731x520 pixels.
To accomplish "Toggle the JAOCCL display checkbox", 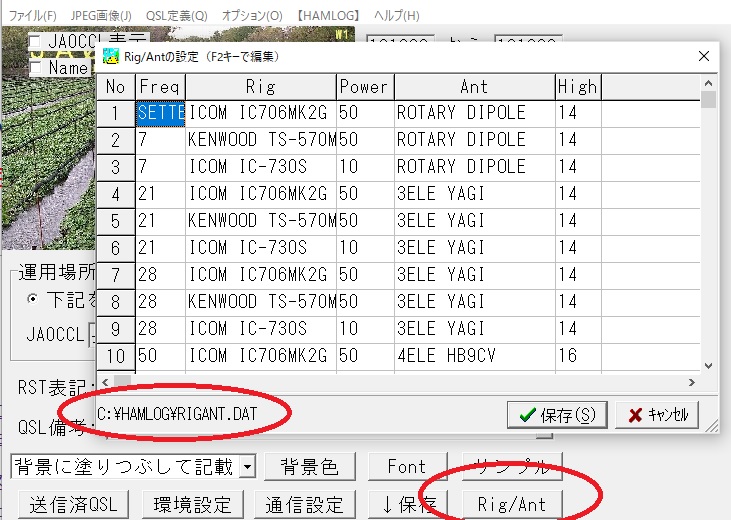I will pyautogui.click(x=35, y=42).
